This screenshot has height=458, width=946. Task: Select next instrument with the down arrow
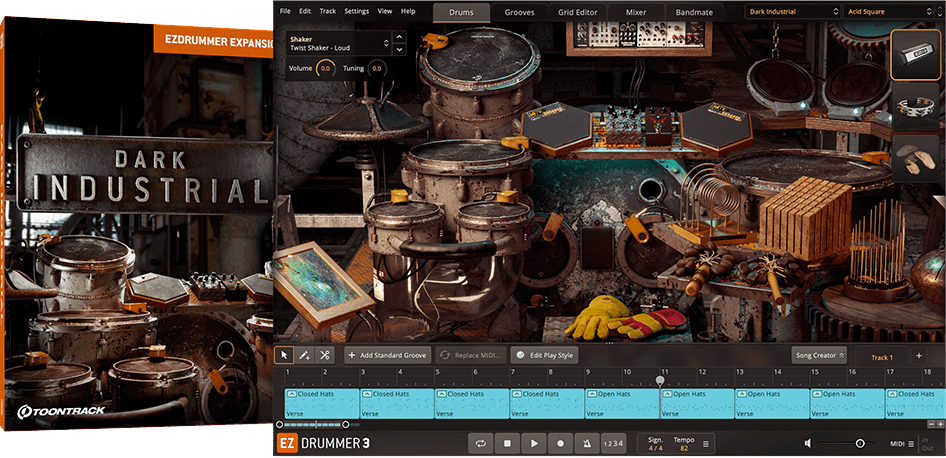(x=399, y=49)
